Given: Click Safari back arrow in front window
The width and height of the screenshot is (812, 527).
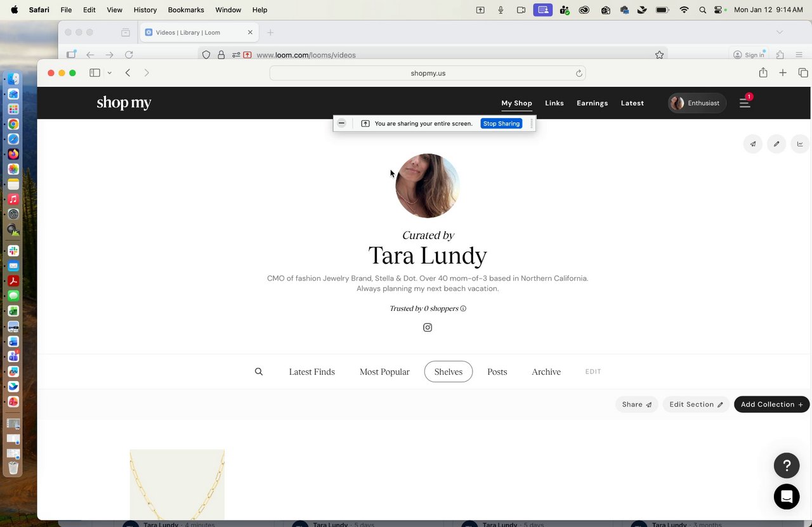Looking at the screenshot, I should pyautogui.click(x=128, y=73).
